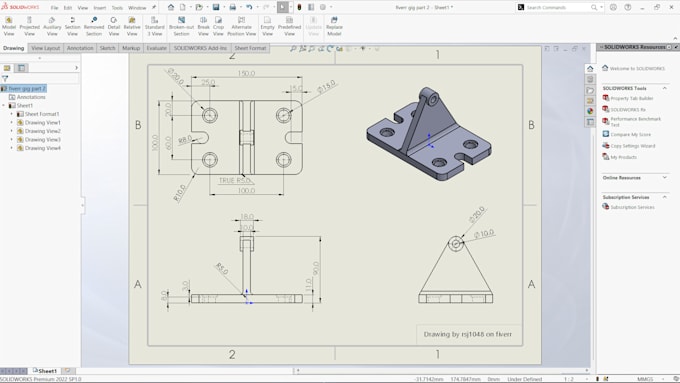Click the Replace Model tool
The width and height of the screenshot is (680, 383).
pos(334,26)
